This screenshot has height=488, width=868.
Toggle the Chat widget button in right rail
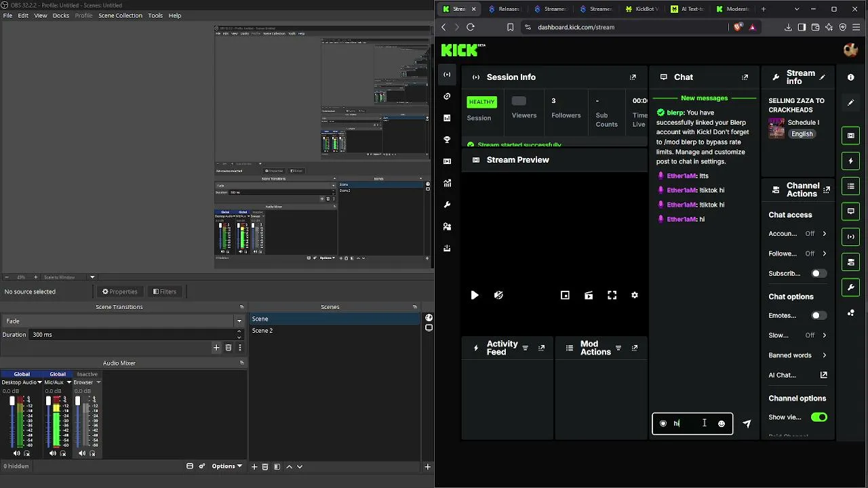[x=851, y=211]
